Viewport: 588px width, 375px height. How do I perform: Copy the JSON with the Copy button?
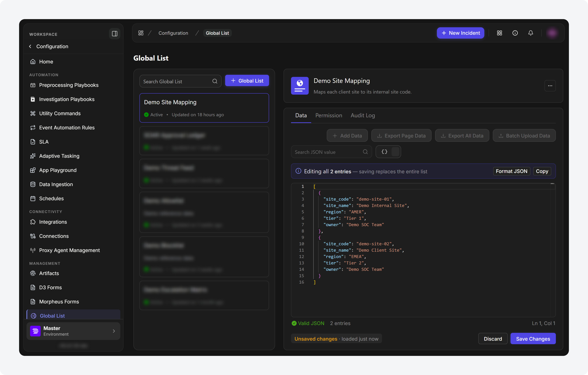tap(542, 171)
